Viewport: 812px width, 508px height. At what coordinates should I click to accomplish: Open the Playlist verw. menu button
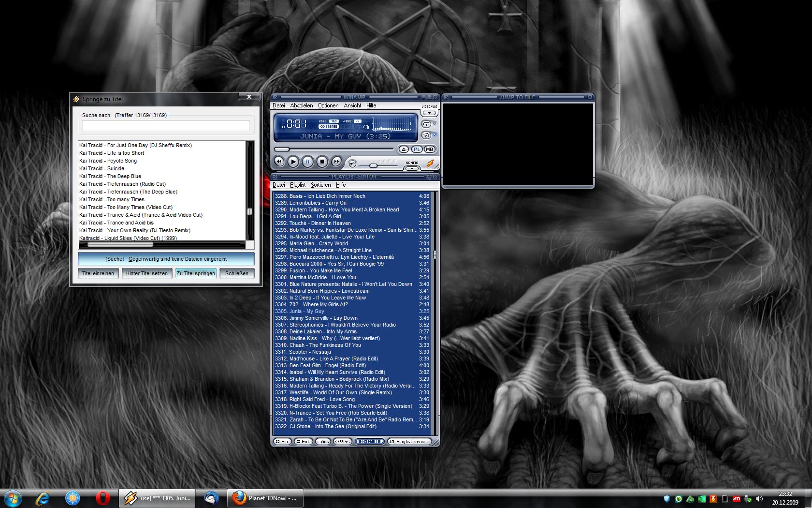(409, 441)
